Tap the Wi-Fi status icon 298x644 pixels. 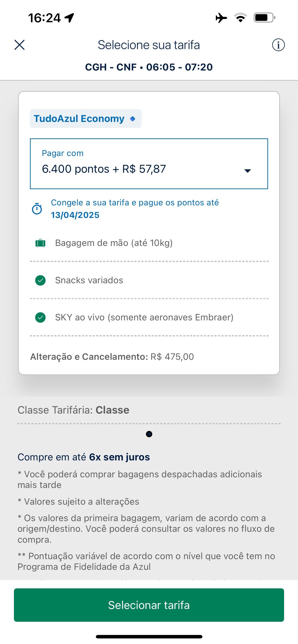pyautogui.click(x=240, y=18)
